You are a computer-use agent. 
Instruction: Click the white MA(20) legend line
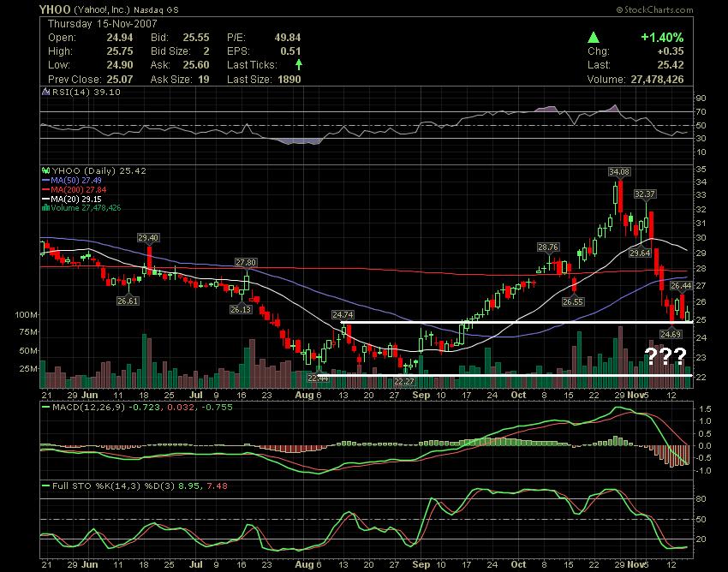(x=45, y=199)
